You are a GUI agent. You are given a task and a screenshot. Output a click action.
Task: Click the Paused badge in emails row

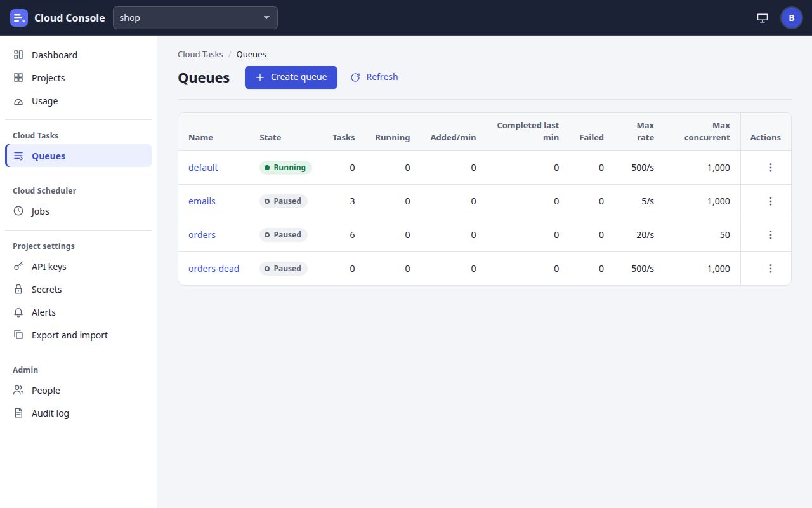[284, 201]
